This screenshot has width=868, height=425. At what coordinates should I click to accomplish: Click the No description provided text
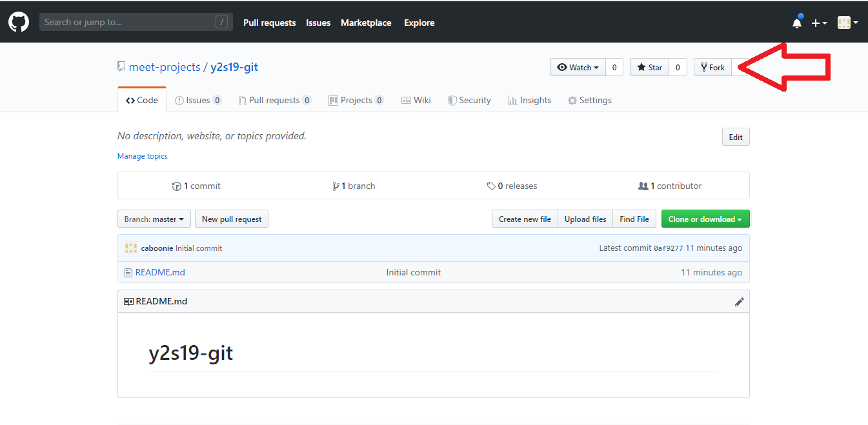[x=212, y=136]
